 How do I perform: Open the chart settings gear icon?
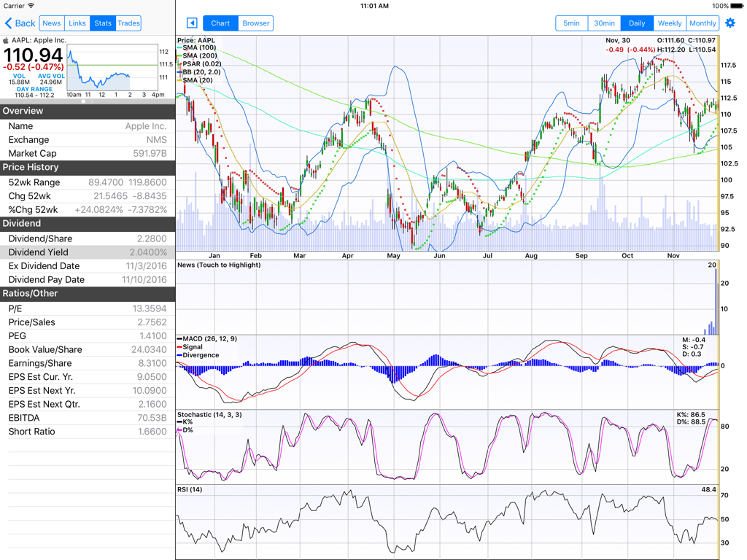pyautogui.click(x=730, y=23)
